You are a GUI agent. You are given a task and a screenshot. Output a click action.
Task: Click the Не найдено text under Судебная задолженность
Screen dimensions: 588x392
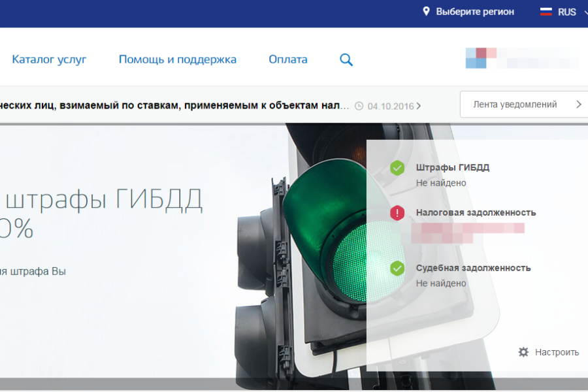pyautogui.click(x=441, y=283)
